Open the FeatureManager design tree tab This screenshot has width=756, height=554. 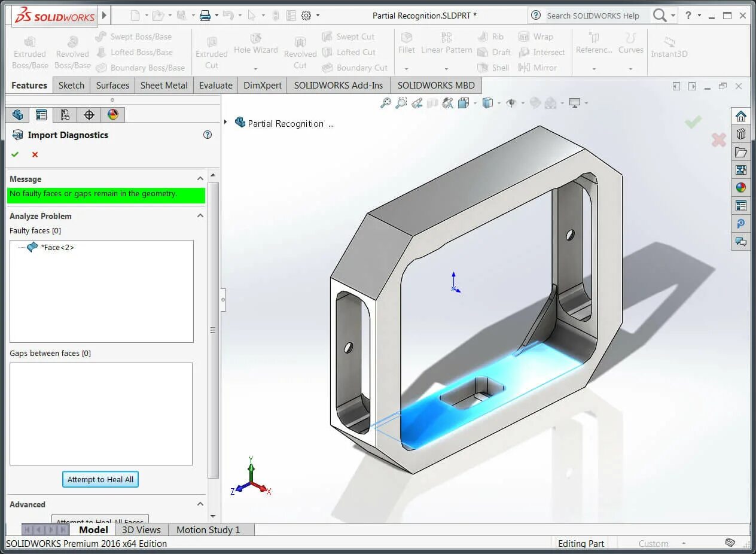(x=17, y=114)
